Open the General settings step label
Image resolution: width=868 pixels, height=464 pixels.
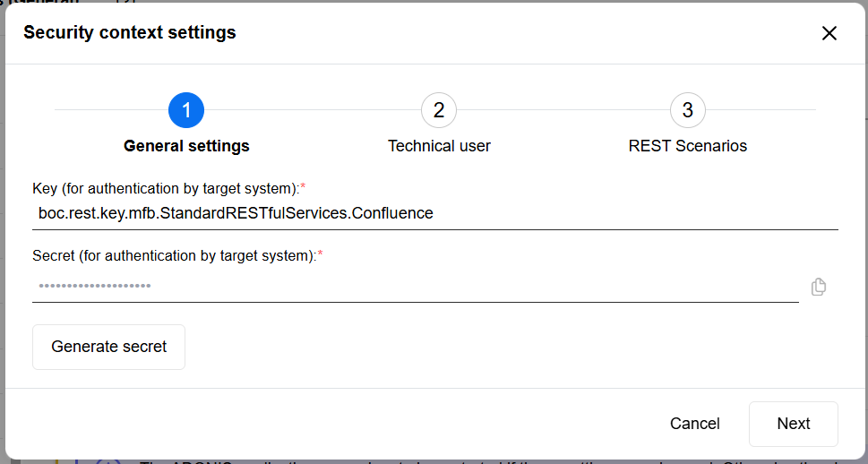(x=186, y=146)
